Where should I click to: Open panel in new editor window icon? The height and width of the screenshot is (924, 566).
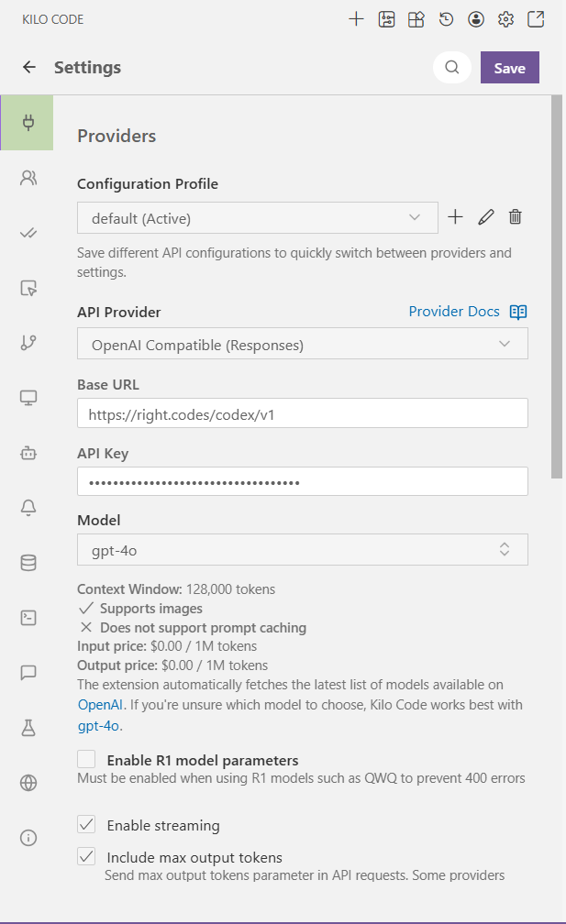tap(535, 19)
